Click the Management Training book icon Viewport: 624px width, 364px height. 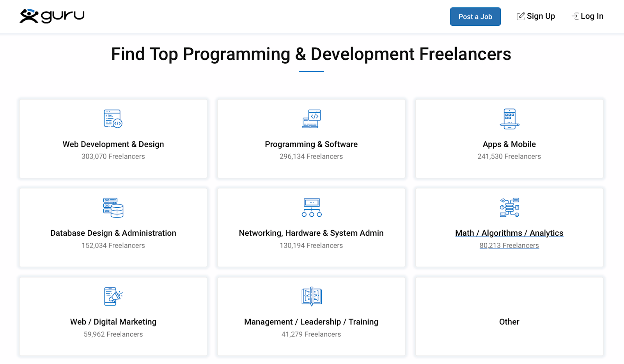pyautogui.click(x=311, y=296)
